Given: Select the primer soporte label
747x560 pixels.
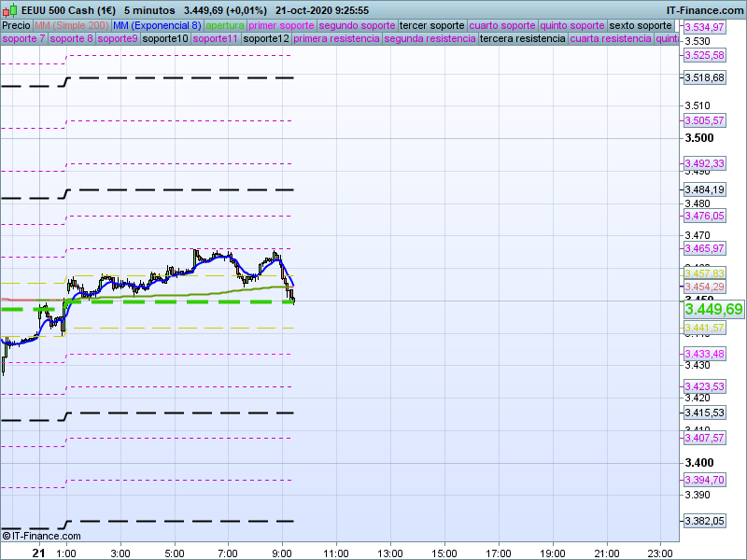Looking at the screenshot, I should pyautogui.click(x=281, y=25).
